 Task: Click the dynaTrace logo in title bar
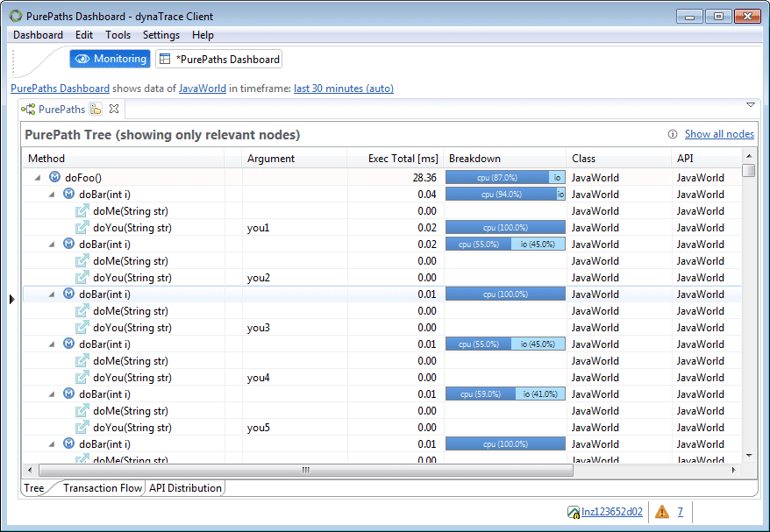[16, 16]
